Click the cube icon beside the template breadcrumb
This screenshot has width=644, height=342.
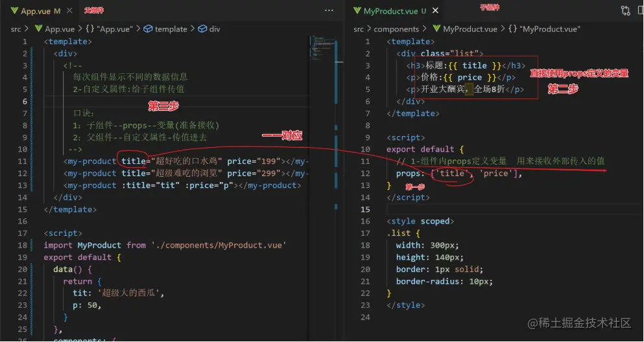click(148, 29)
